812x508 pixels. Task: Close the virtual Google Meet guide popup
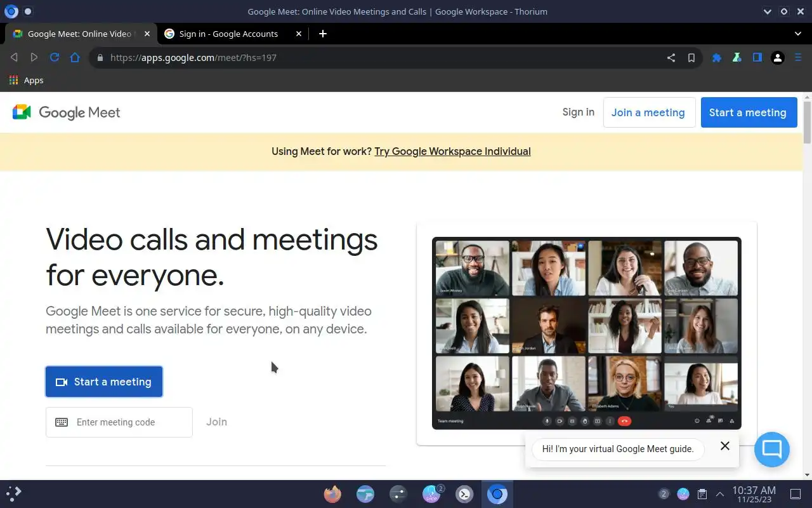tap(725, 446)
